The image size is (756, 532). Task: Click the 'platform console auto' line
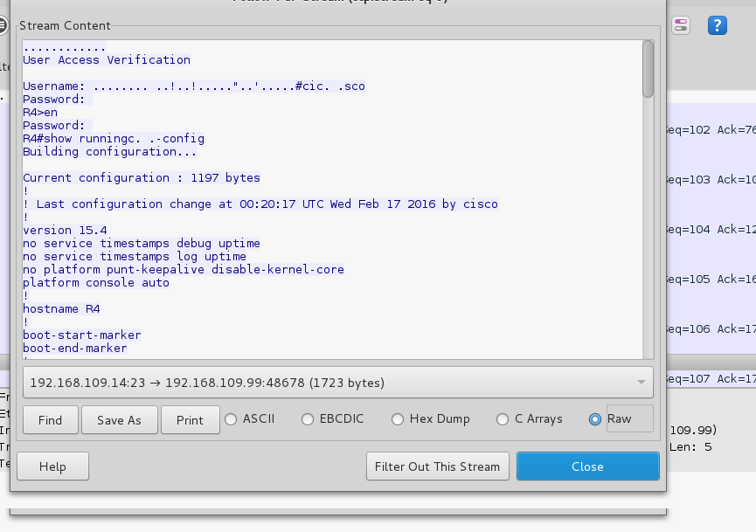pyautogui.click(x=96, y=282)
